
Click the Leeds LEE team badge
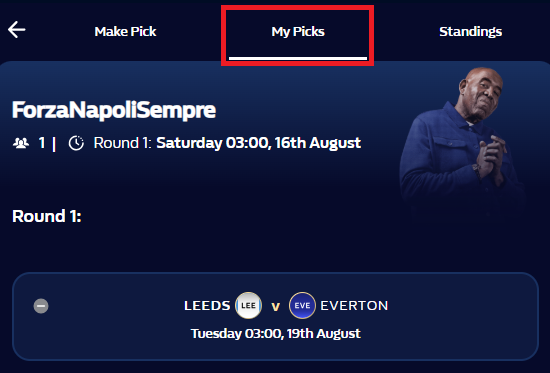click(248, 305)
